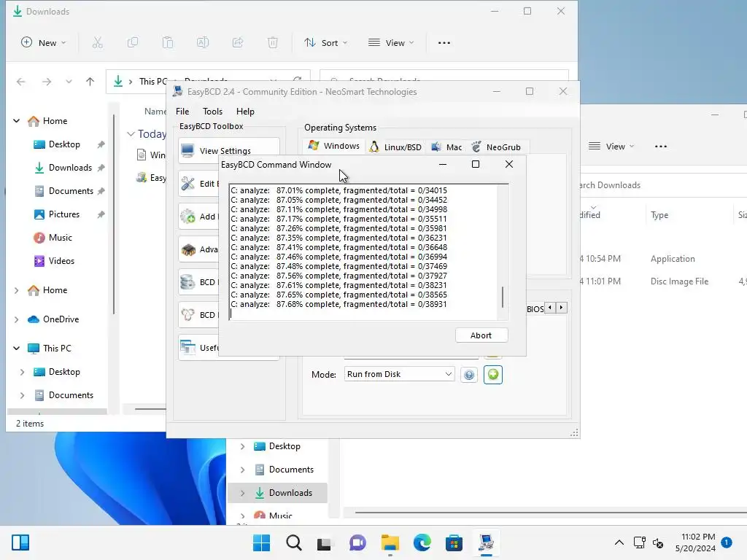This screenshot has height=560, width=747.
Task: Open the View dropdown in front Downloads window
Action: click(x=391, y=43)
